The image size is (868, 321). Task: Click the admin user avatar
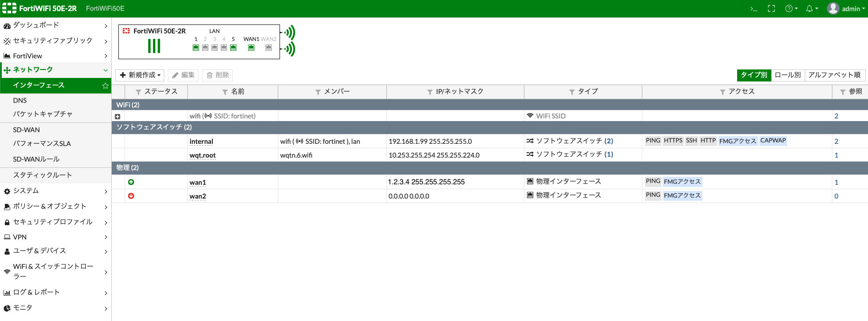click(x=833, y=8)
